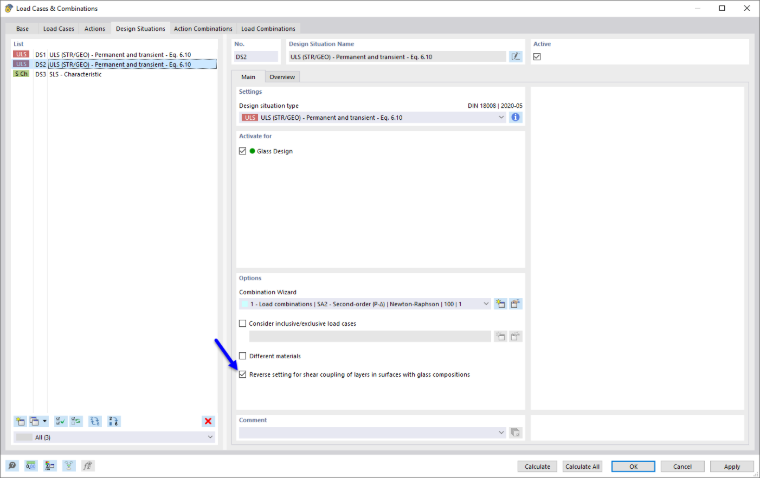Image resolution: width=760 pixels, height=478 pixels.
Task: Enable the Different materials option
Action: [x=242, y=356]
